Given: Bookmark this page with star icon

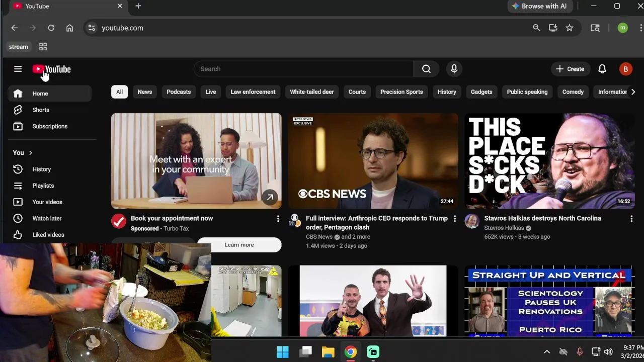Looking at the screenshot, I should (x=569, y=28).
